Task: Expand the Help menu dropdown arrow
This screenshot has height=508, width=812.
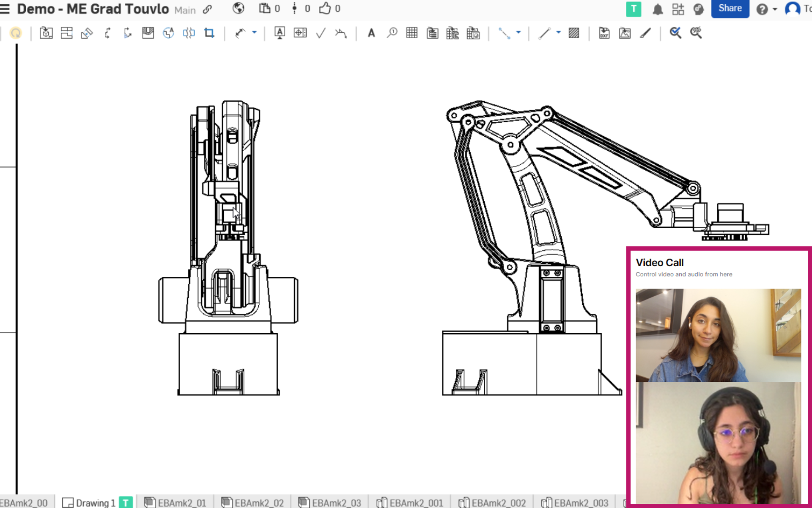Action: click(775, 9)
